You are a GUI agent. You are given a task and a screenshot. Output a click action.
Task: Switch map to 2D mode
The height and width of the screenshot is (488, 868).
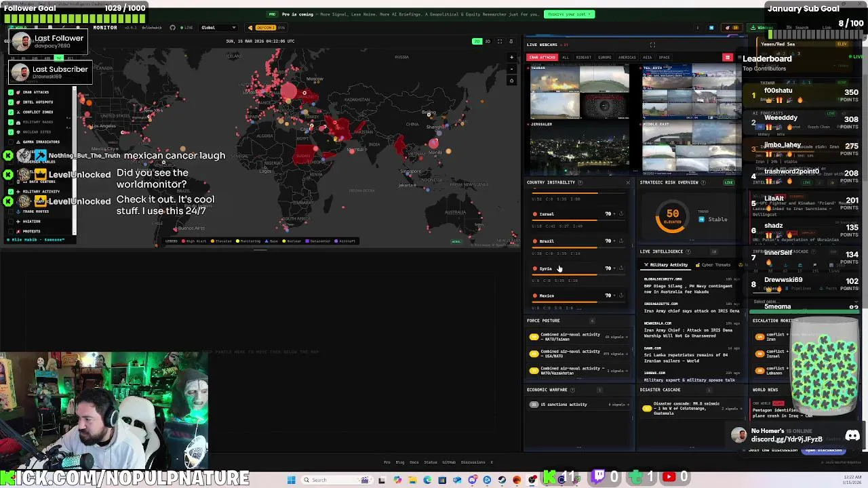pyautogui.click(x=477, y=41)
